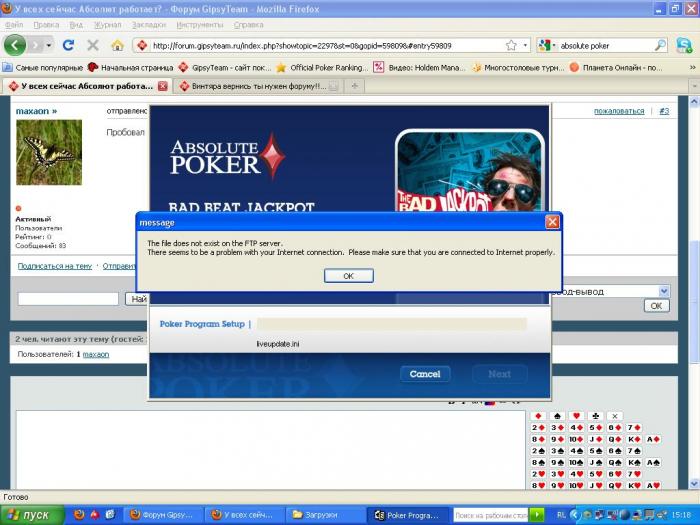This screenshot has height=525, width=700.
Task: Click the disabled Next button in setup
Action: [500, 374]
